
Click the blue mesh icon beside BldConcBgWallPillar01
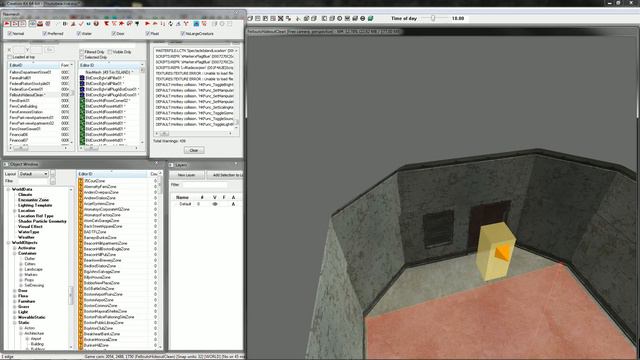click(x=82, y=78)
